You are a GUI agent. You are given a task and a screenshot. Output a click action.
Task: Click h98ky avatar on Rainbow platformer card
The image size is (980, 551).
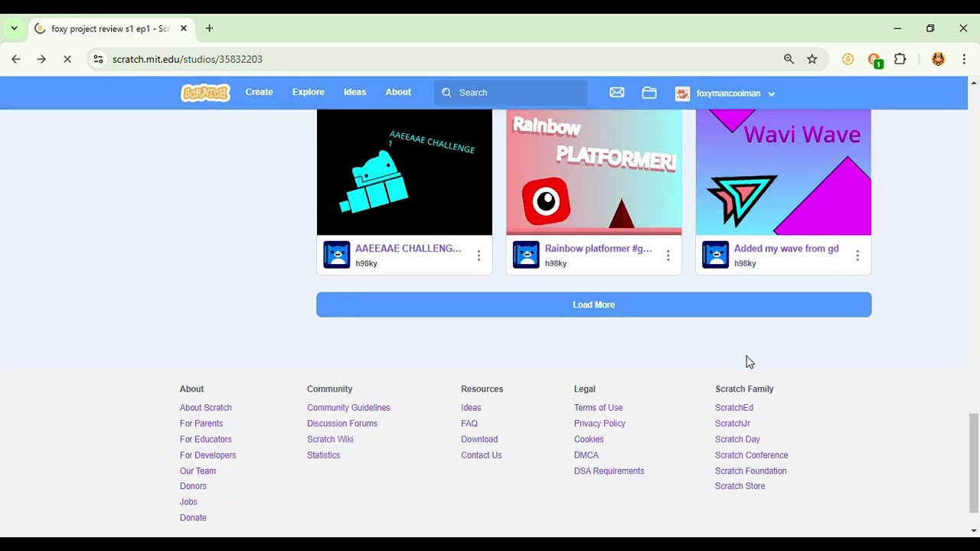(526, 255)
